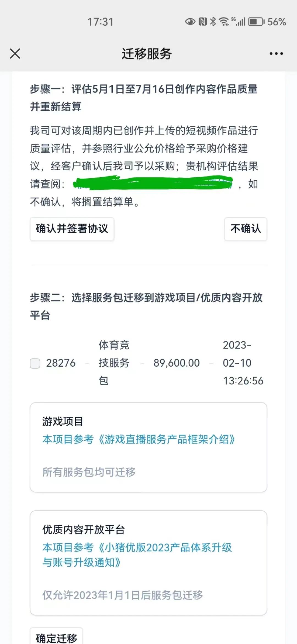Tap the 89,600.00 package amount
The image size is (297, 644).
177,363
